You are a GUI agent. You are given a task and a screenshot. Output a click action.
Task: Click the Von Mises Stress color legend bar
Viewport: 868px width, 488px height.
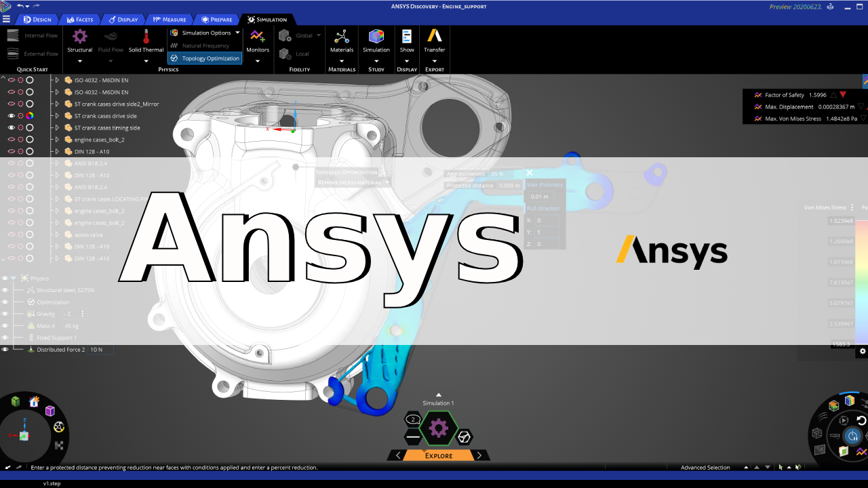click(x=861, y=281)
